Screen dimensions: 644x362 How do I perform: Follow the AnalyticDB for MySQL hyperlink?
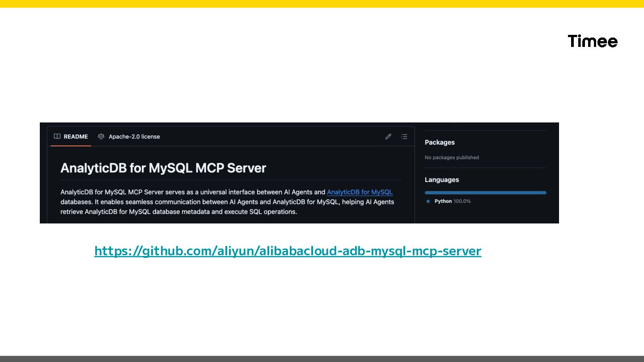(x=360, y=192)
